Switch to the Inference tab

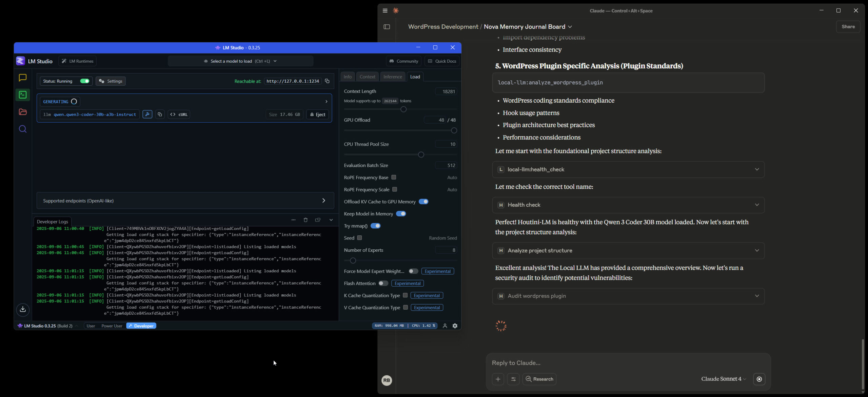tap(392, 77)
